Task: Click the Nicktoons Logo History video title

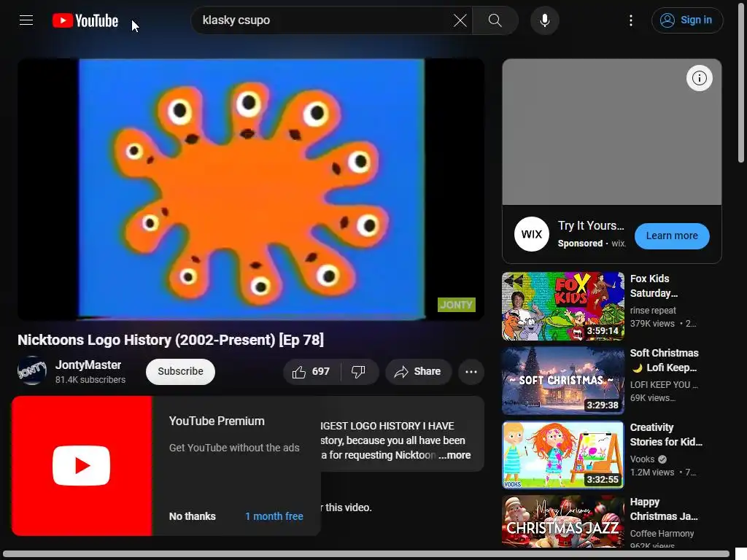Action: [171, 340]
